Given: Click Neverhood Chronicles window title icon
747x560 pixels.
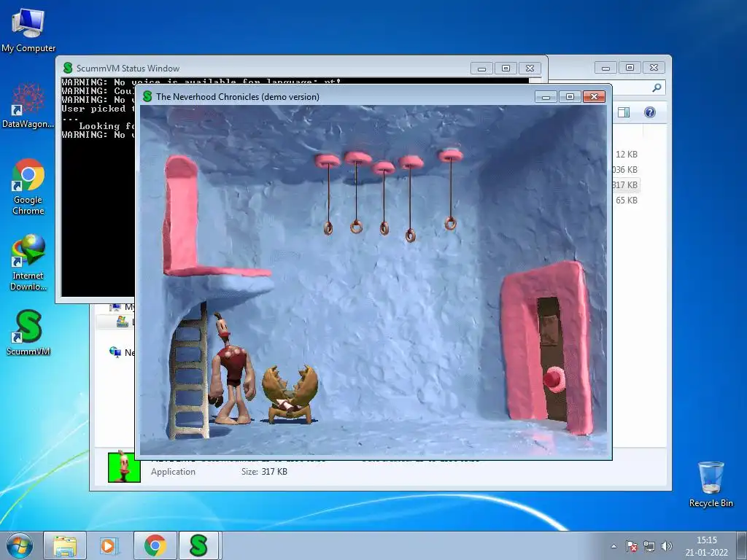Looking at the screenshot, I should [x=147, y=97].
